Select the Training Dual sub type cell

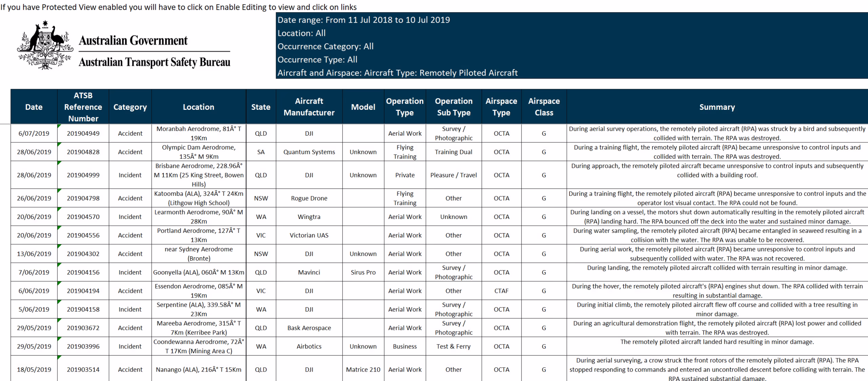454,152
